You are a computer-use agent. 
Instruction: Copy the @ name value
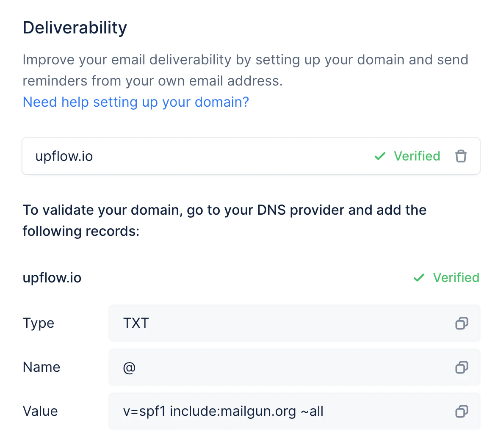[x=462, y=368]
